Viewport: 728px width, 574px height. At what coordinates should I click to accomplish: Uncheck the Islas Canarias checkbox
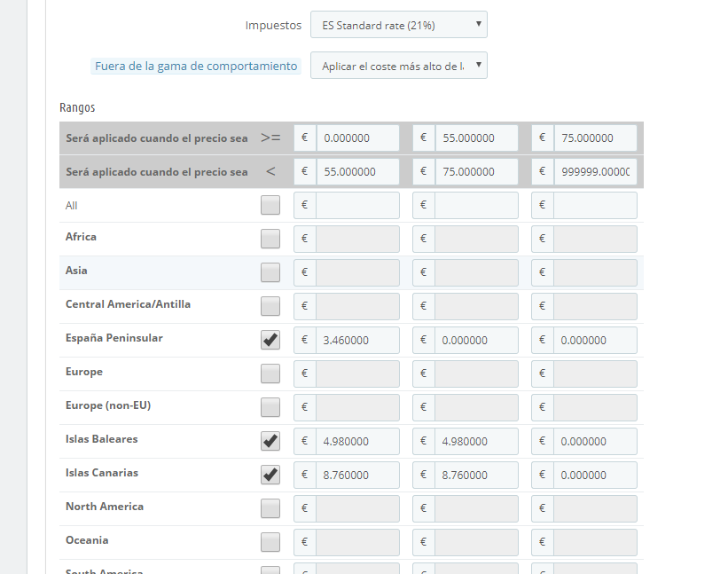270,475
